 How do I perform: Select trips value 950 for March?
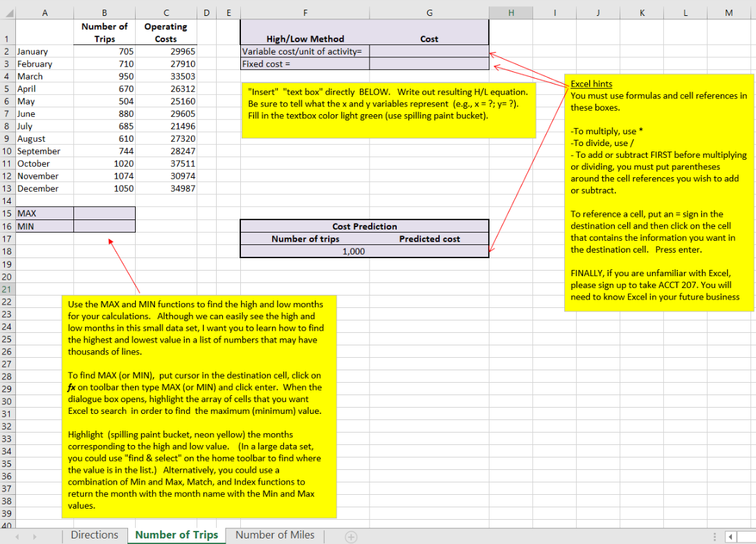pos(105,77)
